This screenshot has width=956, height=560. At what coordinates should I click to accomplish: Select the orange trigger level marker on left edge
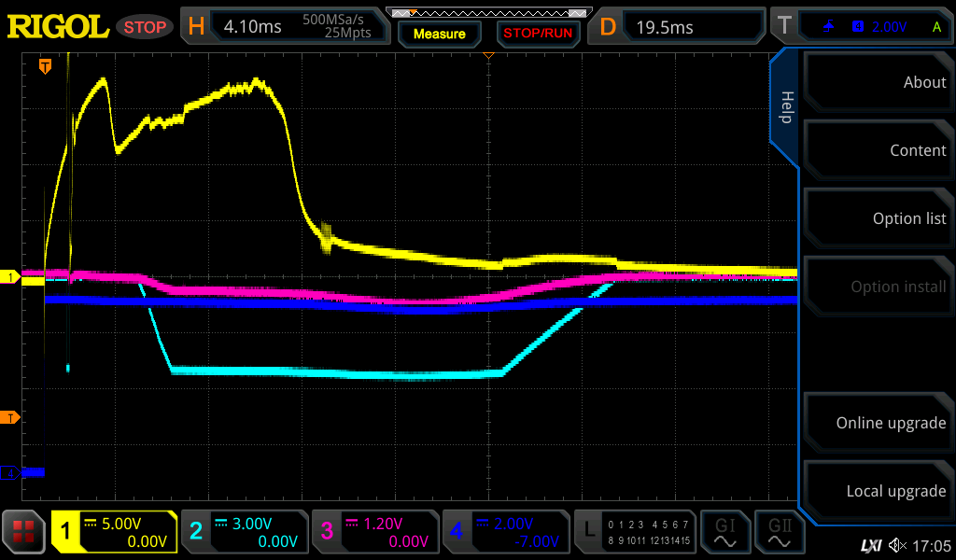10,417
